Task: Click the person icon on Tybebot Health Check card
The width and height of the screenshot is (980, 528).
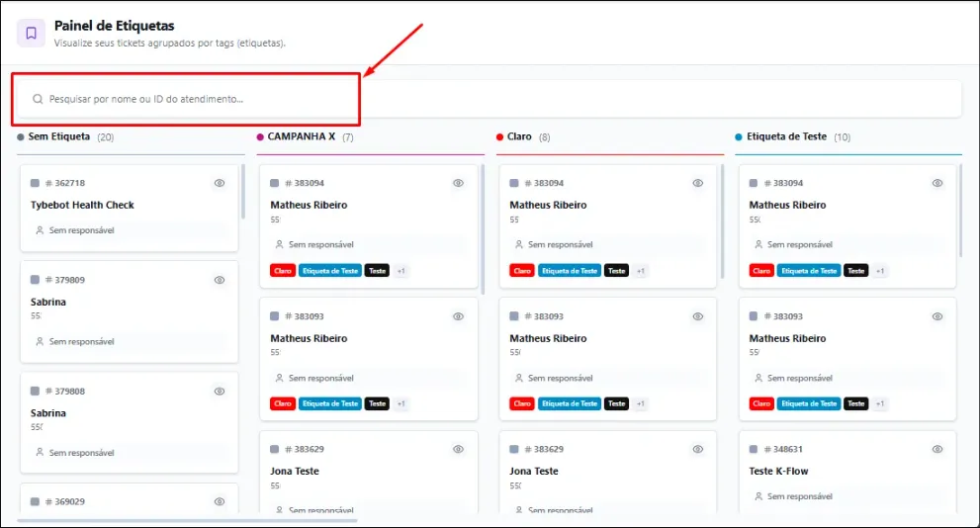Action: pyautogui.click(x=40, y=230)
